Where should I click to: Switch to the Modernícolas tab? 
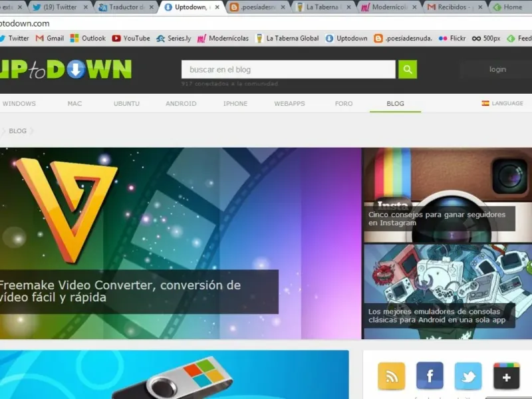[388, 7]
